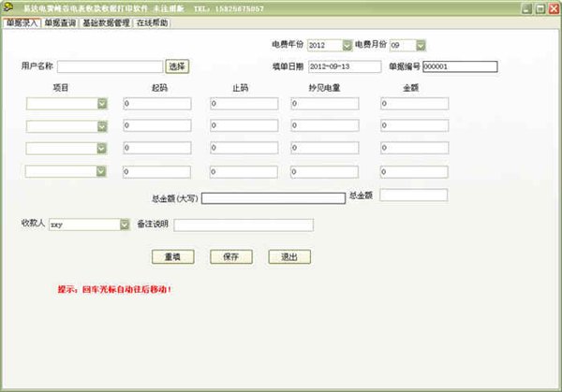The height and width of the screenshot is (392, 562).
Task: Click the 保存 button
Action: (231, 257)
